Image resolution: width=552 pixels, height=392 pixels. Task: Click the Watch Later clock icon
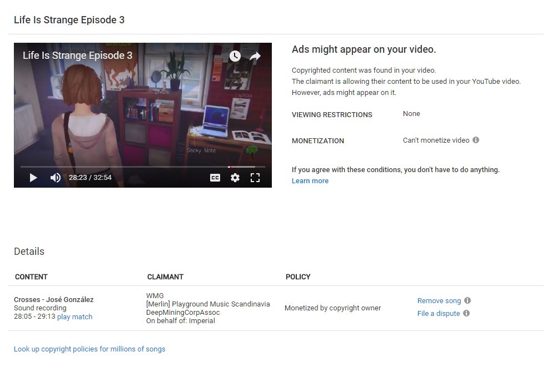coord(235,56)
